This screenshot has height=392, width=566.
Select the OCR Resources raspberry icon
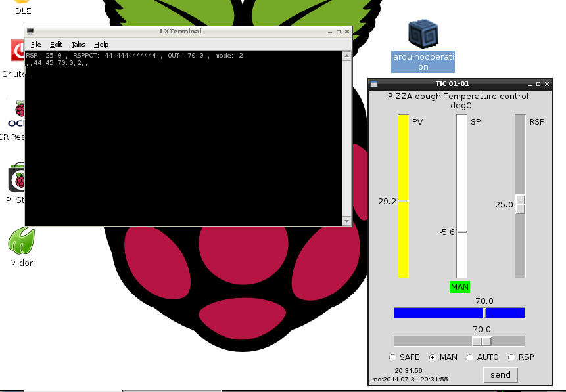[x=18, y=110]
